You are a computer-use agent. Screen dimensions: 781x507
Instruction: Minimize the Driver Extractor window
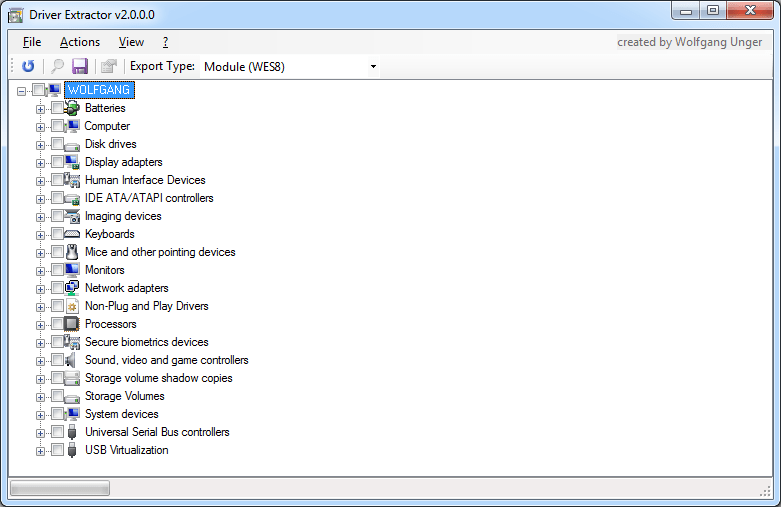coord(686,11)
